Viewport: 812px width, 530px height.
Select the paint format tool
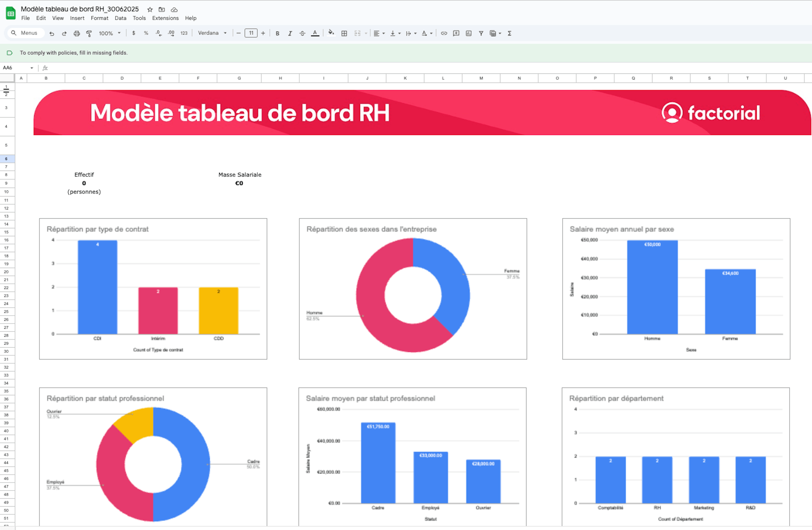(89, 33)
